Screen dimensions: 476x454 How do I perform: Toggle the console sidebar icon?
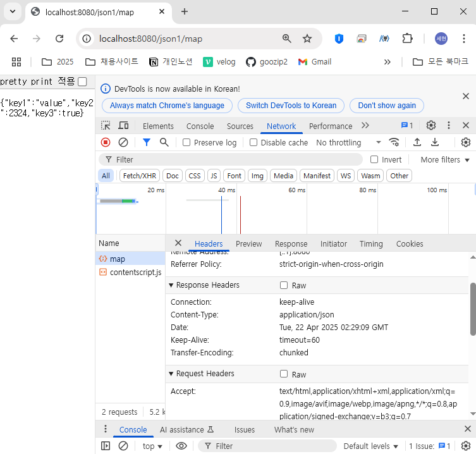click(106, 446)
